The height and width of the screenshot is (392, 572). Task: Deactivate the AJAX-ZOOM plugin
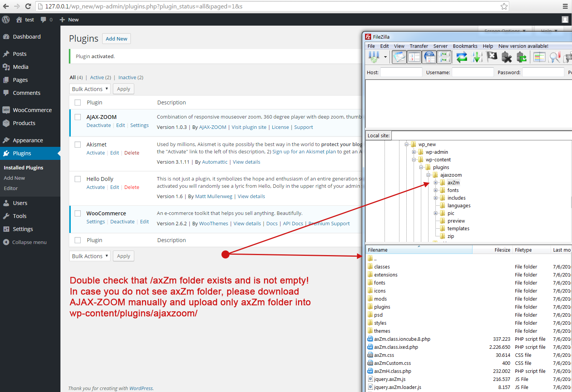(99, 125)
